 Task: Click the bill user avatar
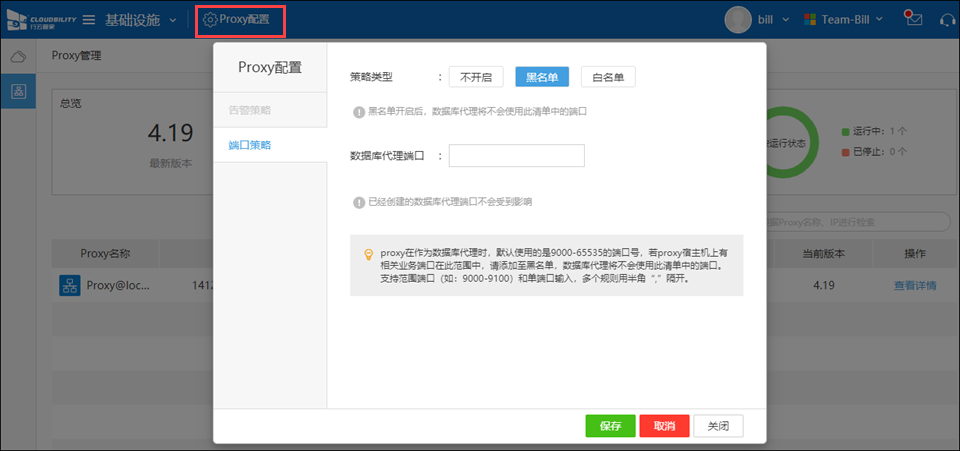738,19
